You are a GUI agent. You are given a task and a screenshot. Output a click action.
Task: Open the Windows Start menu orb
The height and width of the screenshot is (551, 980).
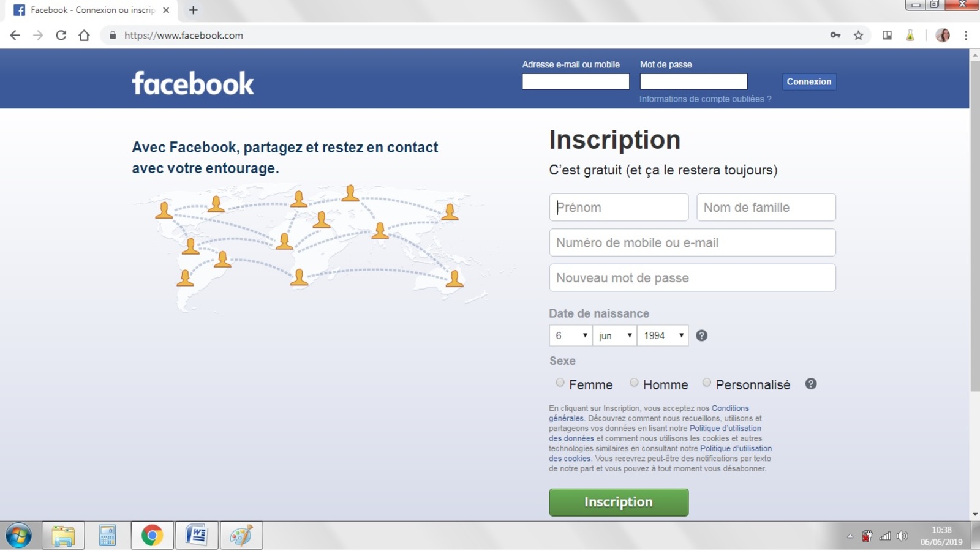[18, 536]
